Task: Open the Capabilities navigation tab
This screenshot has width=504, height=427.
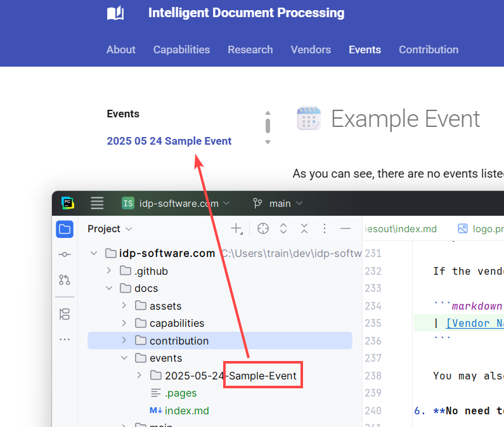Action: pos(181,49)
